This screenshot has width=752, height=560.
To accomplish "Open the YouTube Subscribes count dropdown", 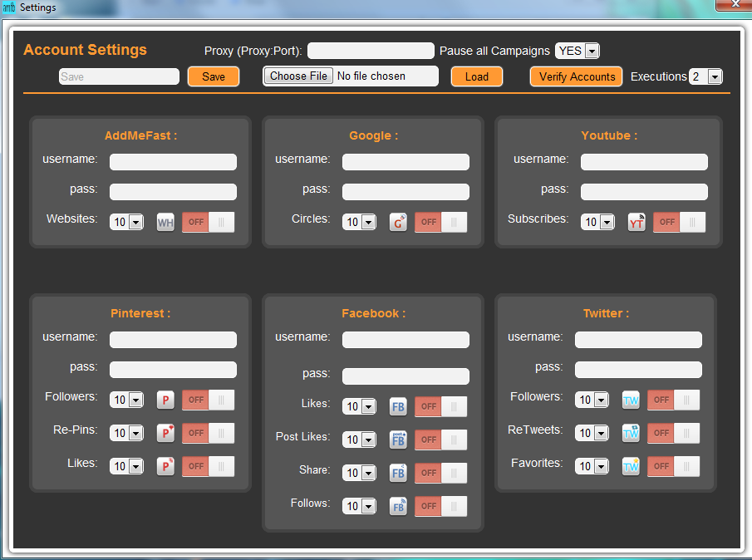I will (x=597, y=222).
